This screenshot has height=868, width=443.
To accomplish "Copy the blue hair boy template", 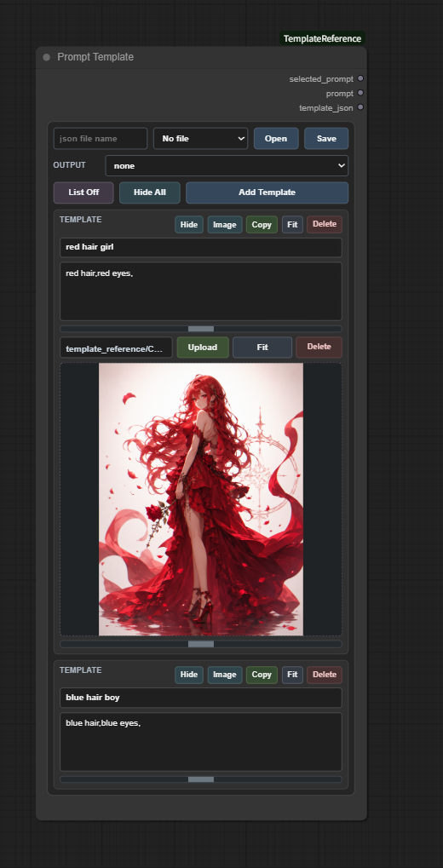I will [x=262, y=675].
